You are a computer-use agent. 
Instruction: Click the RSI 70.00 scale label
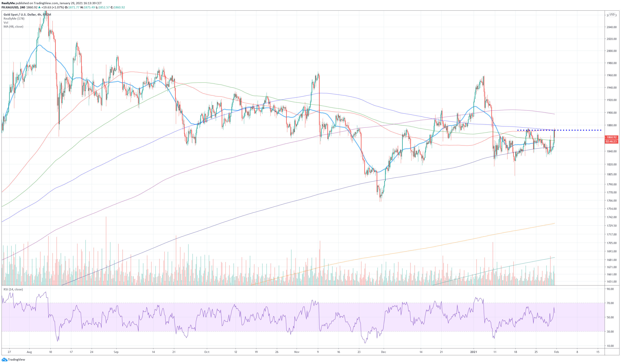point(610,303)
